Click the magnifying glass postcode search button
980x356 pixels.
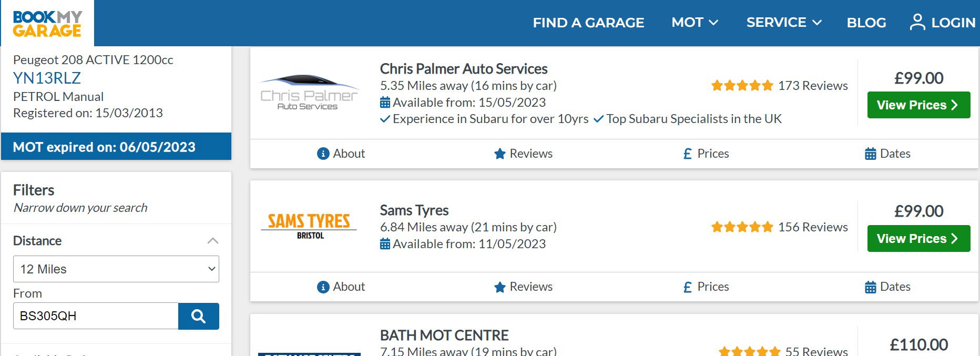point(198,316)
